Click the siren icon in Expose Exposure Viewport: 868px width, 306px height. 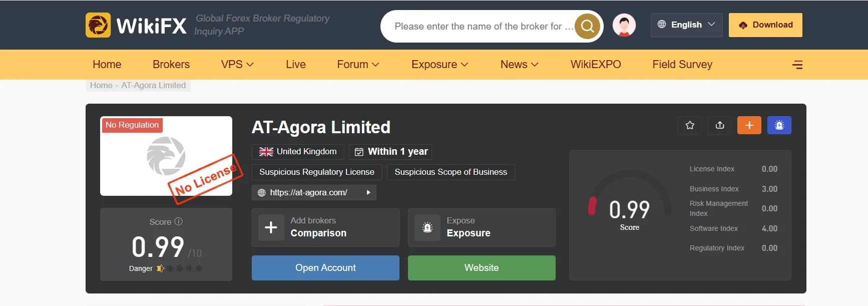427,227
